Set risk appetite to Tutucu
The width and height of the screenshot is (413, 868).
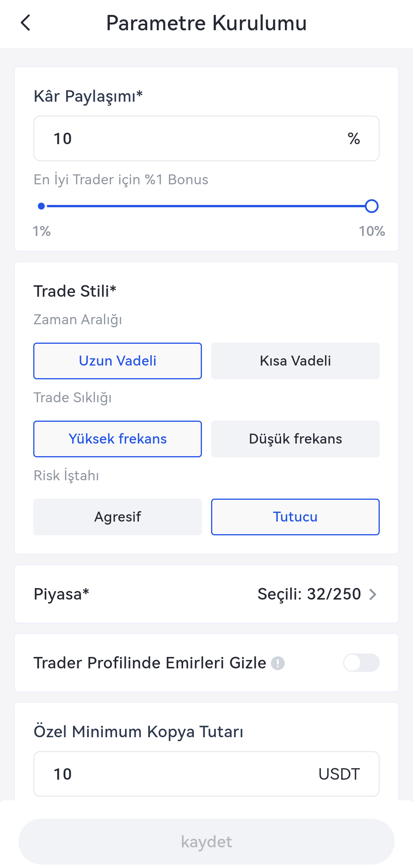295,517
